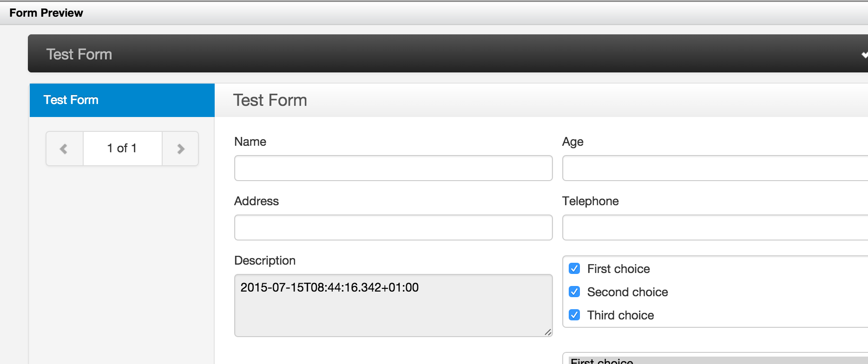Disable the Third choice checkbox

574,315
